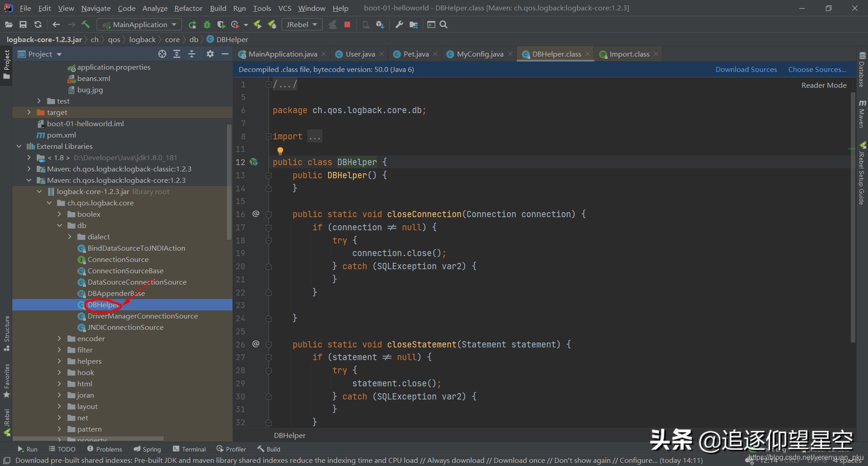The width and height of the screenshot is (868, 466).
Task: Open the Terminal tool window
Action: 189,449
